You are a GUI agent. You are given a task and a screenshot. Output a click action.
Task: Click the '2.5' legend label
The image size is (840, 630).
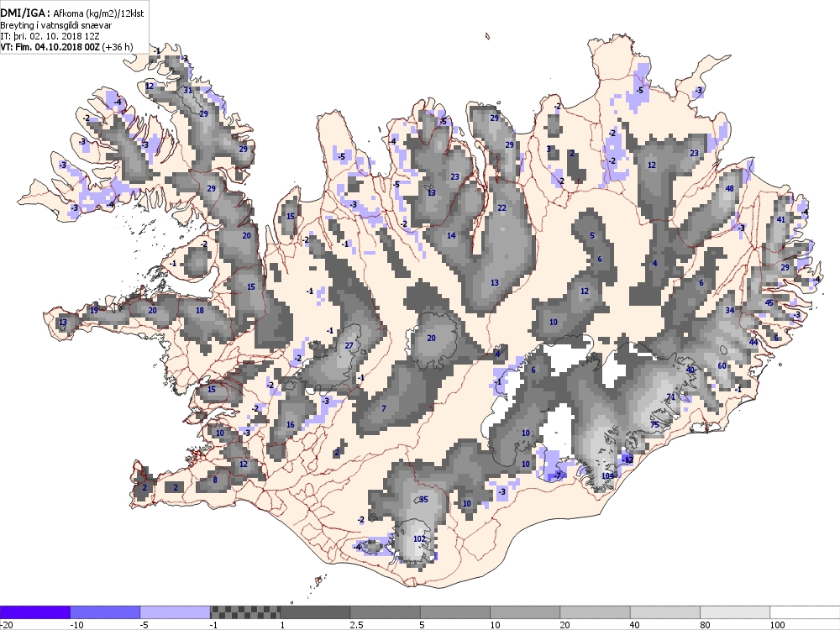click(356, 625)
